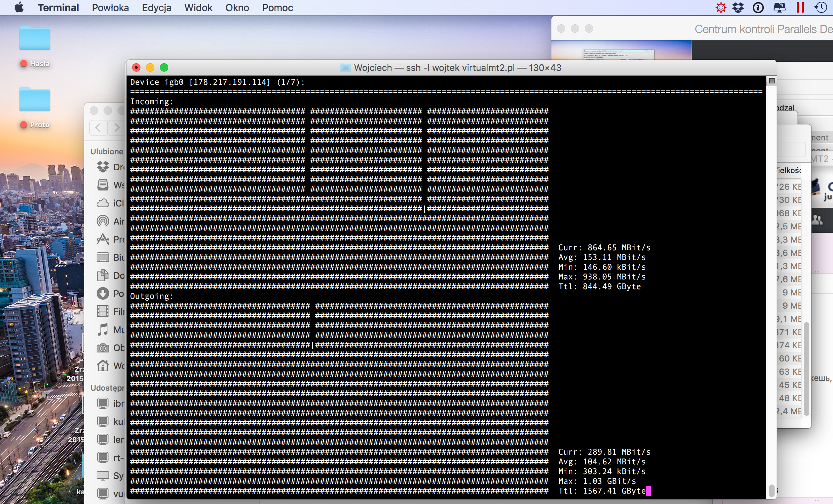833x504 pixels.
Task: Open iCloud Drive in the Finder sidebar
Action: point(111,203)
